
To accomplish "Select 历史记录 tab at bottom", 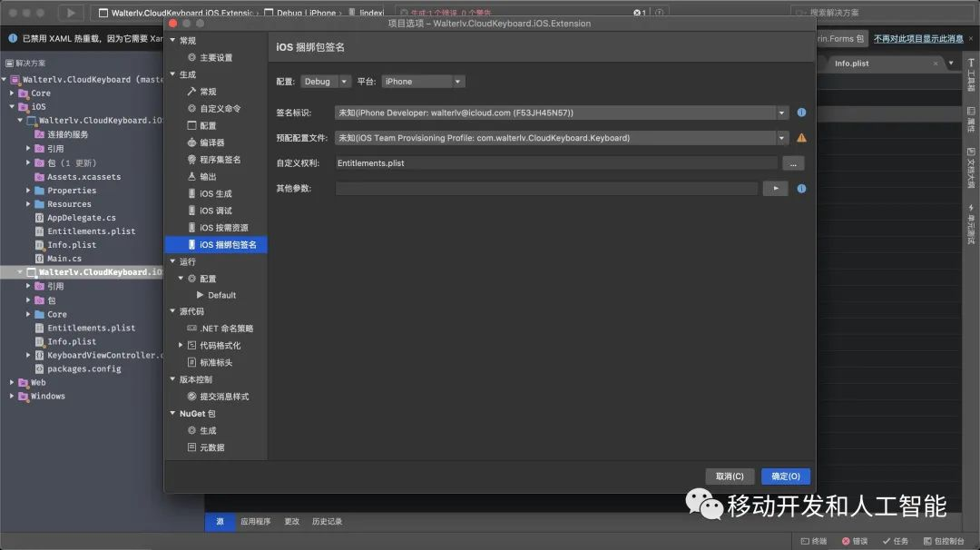I will pos(327,521).
